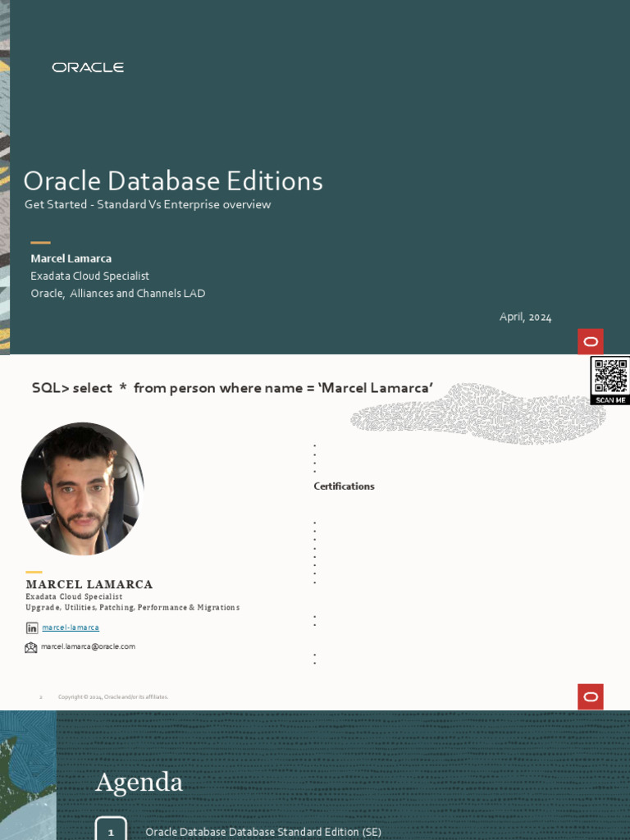630x840 pixels.
Task: Click 'Upgrade, Utilities, Patching, Performance & Migrations' text
Action: point(132,608)
